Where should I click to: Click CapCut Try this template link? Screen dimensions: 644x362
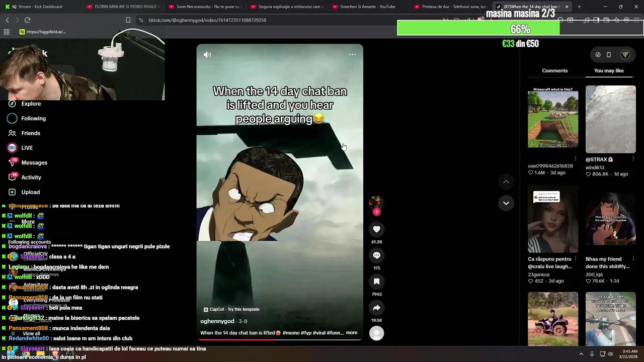point(231,309)
